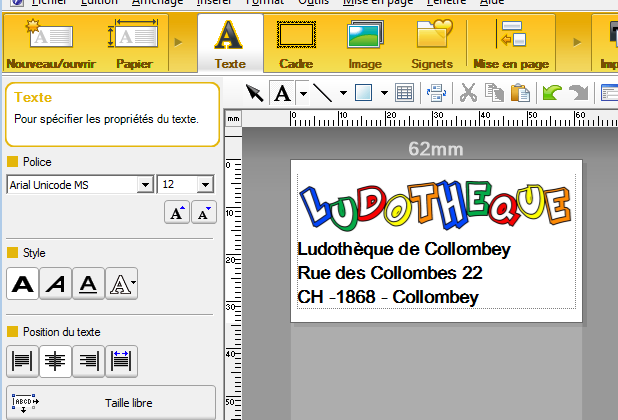Screen dimensions: 618x420
Task: Click text line Rue des Collombes 22
Action: click(390, 273)
